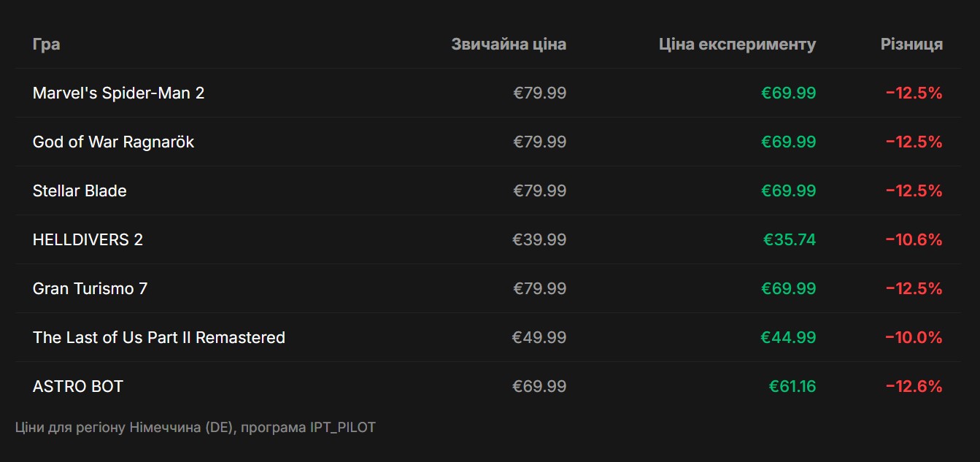Select the €39.99 regular price cell

click(x=539, y=240)
